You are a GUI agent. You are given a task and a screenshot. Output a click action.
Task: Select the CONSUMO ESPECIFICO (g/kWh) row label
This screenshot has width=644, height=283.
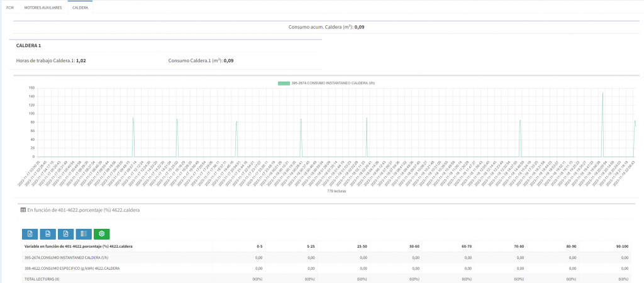tap(72, 268)
